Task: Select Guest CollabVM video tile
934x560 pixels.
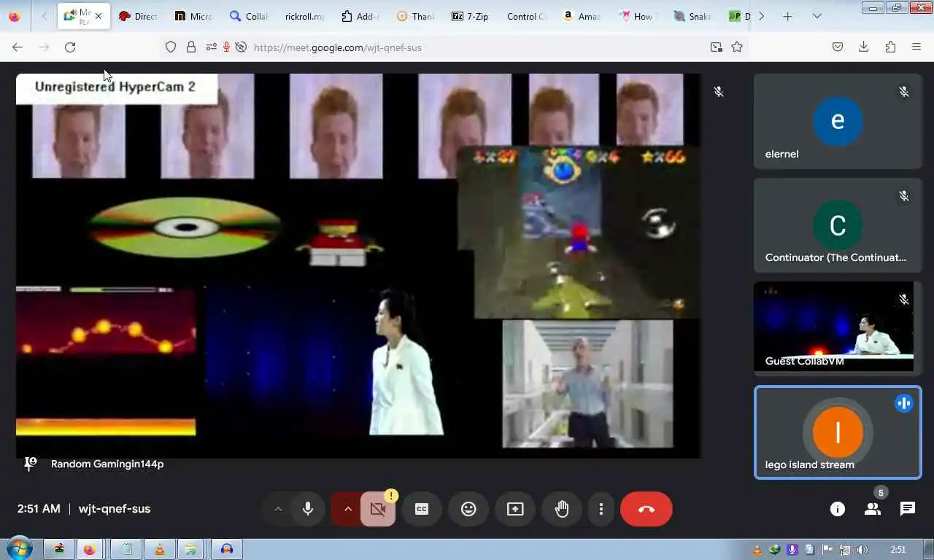Action: tap(838, 328)
